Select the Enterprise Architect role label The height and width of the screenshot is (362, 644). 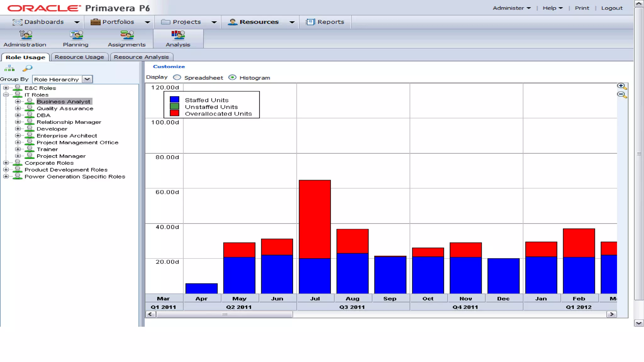[67, 136]
